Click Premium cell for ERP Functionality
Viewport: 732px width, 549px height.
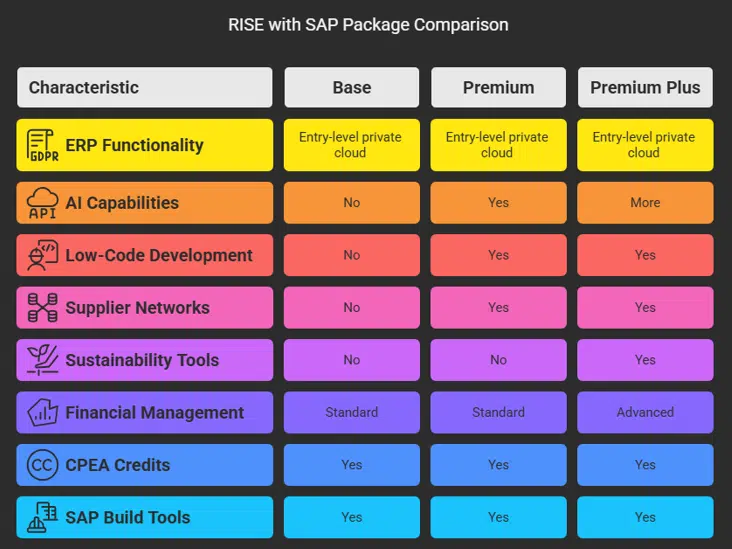(499, 145)
